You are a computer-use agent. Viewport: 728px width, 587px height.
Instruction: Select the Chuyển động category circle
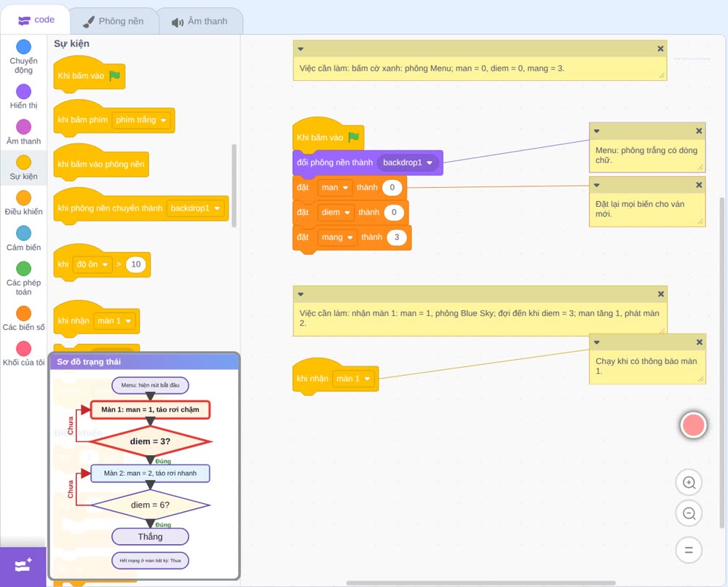24,47
